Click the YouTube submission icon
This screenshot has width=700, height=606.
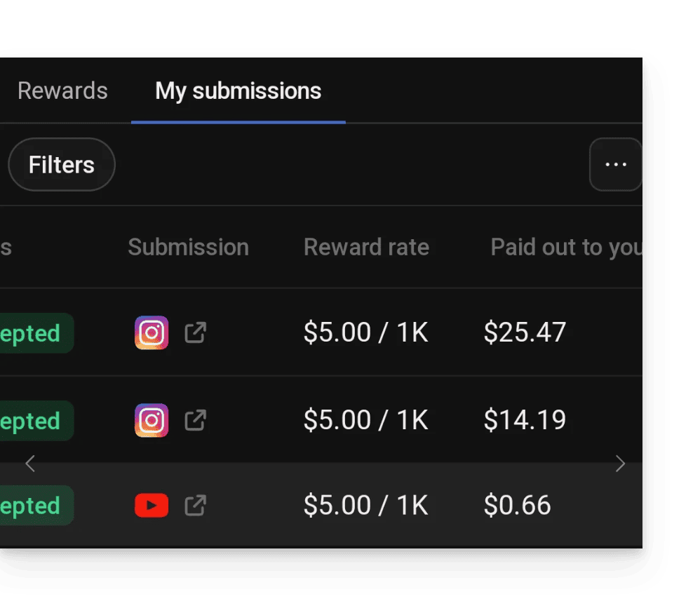(x=152, y=505)
